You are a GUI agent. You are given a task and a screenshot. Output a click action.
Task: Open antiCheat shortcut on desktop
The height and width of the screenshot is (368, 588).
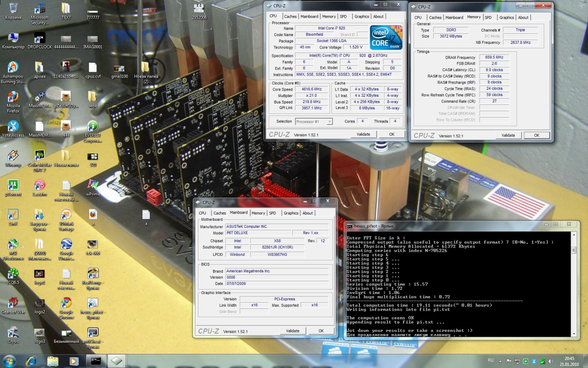[93, 338]
